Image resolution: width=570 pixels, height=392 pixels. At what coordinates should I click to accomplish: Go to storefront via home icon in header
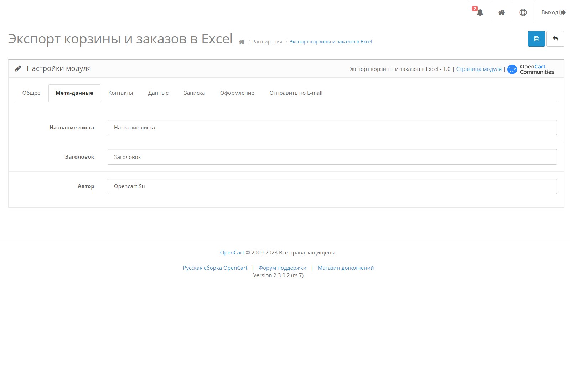tap(502, 12)
